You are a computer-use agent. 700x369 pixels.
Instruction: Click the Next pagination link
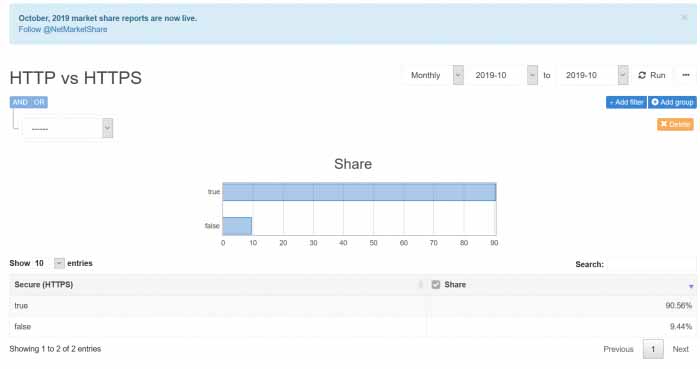pyautogui.click(x=680, y=349)
